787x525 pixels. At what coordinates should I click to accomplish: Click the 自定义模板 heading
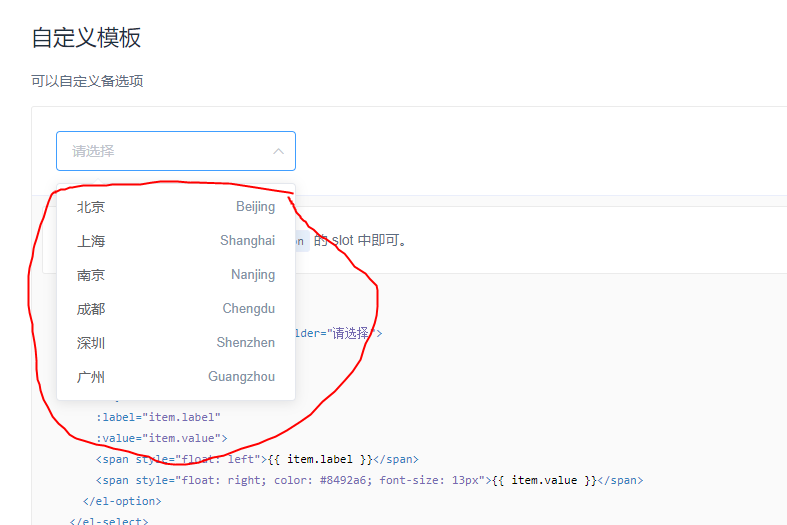86,38
